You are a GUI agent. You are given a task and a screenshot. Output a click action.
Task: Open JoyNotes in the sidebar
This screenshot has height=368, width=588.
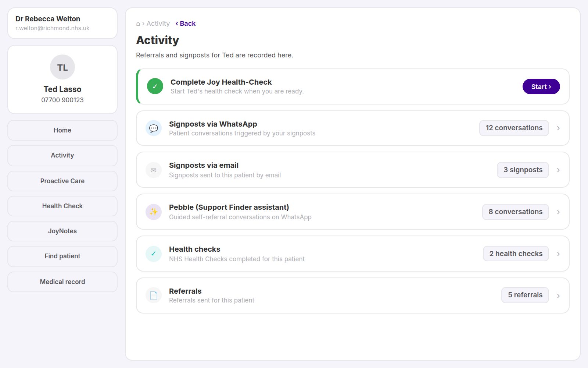62,231
